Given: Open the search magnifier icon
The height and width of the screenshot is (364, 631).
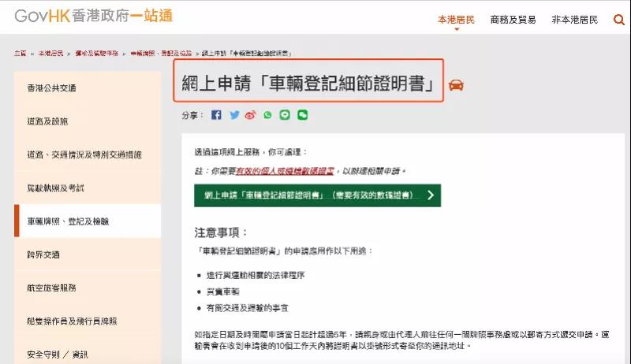Looking at the screenshot, I should [618, 19].
